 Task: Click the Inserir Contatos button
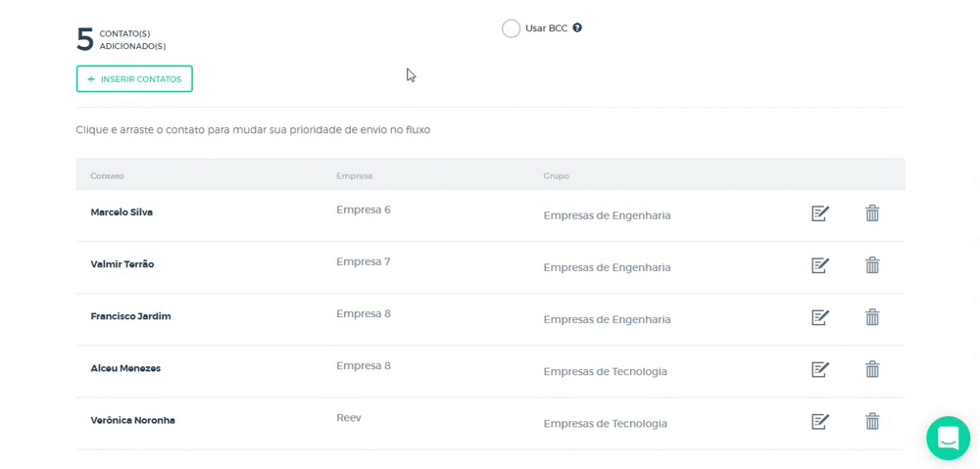[134, 78]
